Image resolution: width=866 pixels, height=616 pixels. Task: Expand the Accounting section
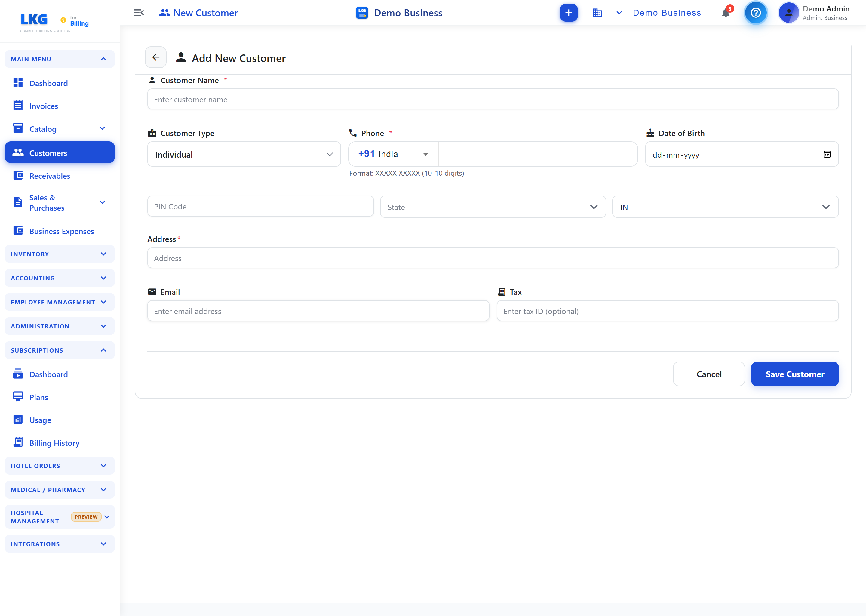pyautogui.click(x=60, y=278)
